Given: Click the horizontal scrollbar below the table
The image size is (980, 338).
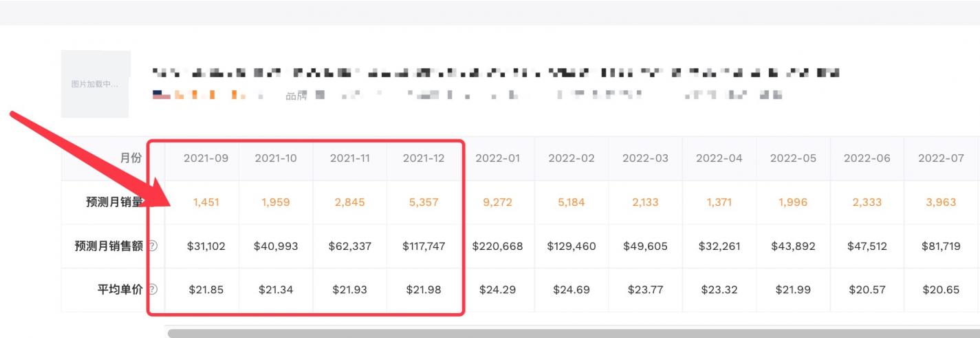Looking at the screenshot, I should tap(571, 333).
